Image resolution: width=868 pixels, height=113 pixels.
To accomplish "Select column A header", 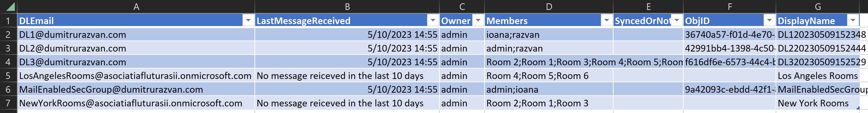I will click(136, 6).
